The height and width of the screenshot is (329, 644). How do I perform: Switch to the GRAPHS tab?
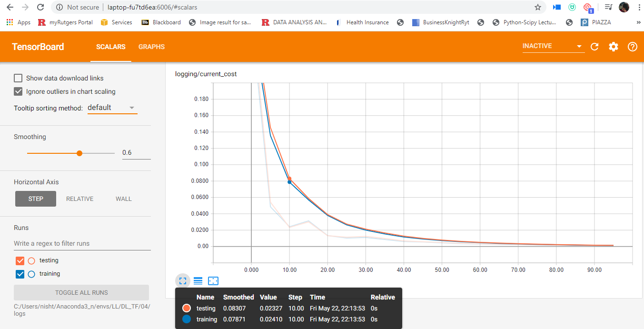point(151,47)
